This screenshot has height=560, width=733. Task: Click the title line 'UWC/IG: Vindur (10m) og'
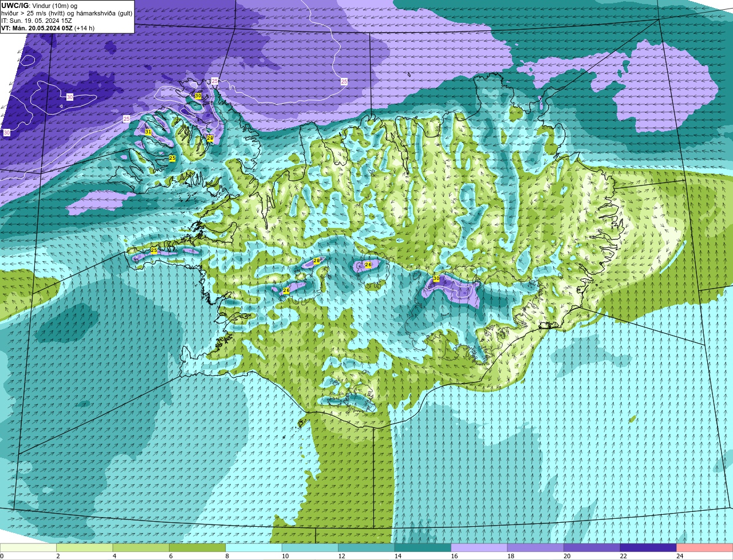pos(39,5)
